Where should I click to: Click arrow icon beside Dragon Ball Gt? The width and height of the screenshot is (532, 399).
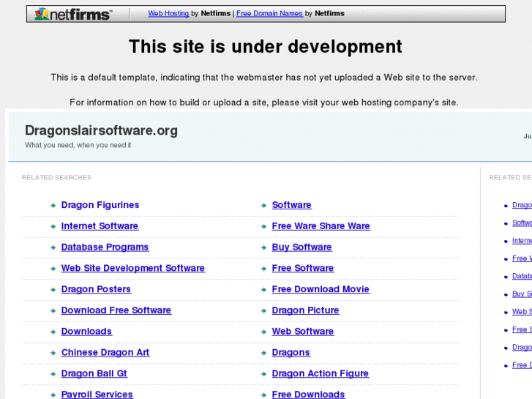pyautogui.click(x=53, y=374)
